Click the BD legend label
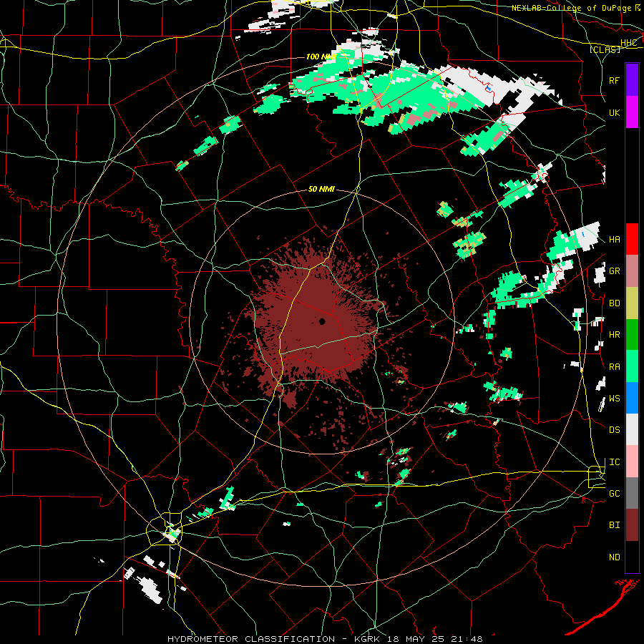 (615, 303)
